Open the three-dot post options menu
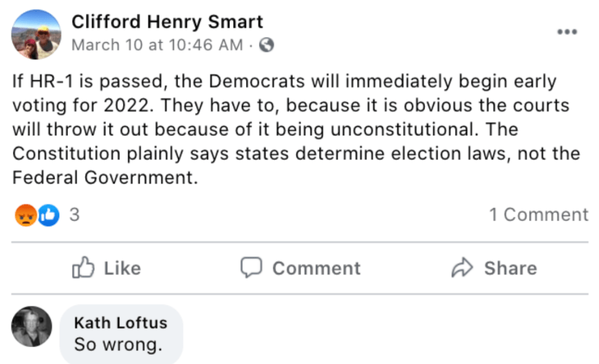This screenshot has width=599, height=364. click(x=567, y=32)
